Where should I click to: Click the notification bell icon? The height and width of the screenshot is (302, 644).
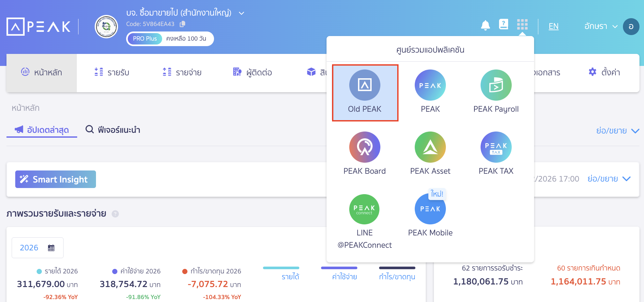pyautogui.click(x=485, y=25)
